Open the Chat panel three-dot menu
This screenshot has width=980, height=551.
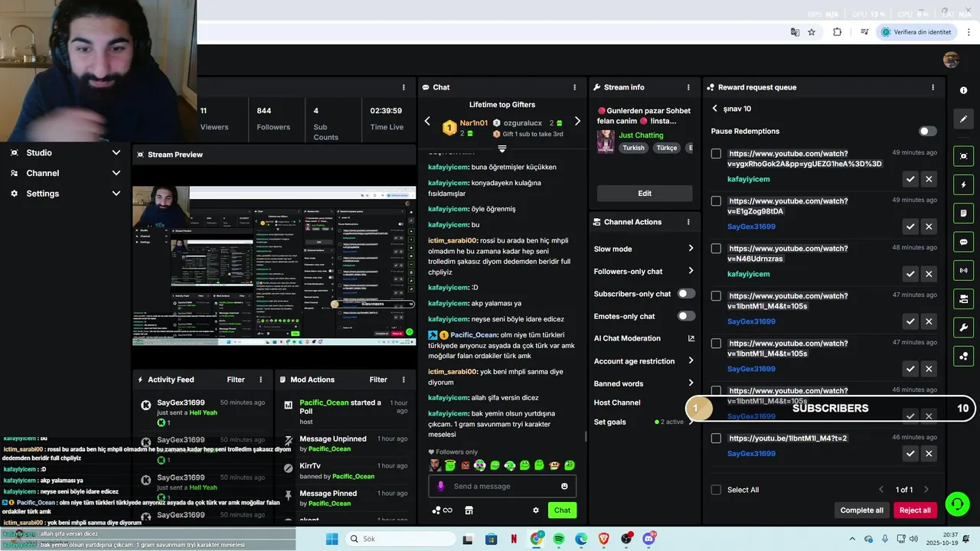pyautogui.click(x=575, y=87)
